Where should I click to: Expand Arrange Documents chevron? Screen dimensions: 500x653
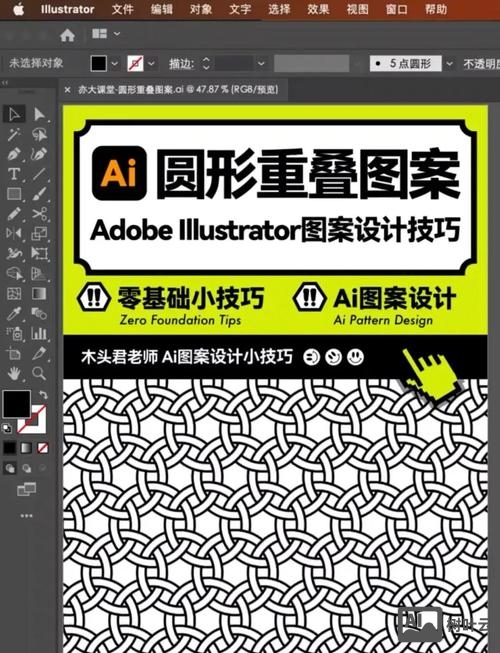point(117,34)
